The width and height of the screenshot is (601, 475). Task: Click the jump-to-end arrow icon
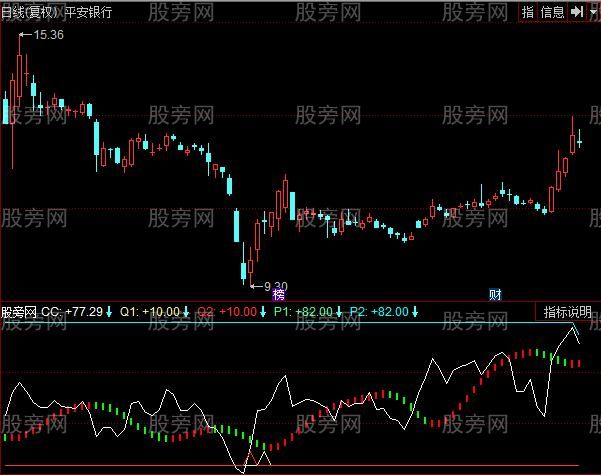pyautogui.click(x=577, y=12)
